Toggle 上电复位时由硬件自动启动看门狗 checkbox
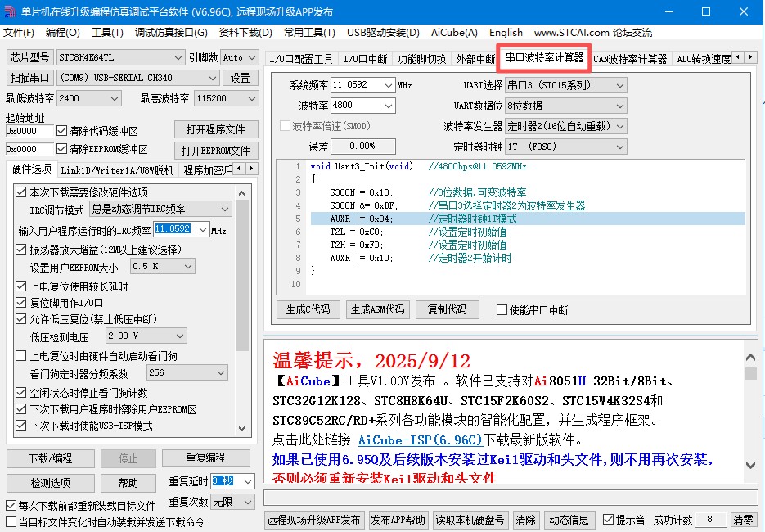This screenshot has height=532, width=765. [x=21, y=356]
